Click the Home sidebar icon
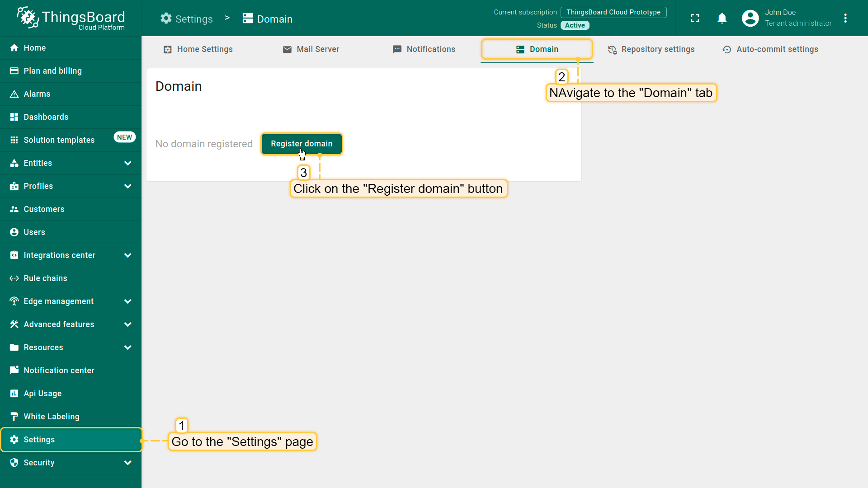Image resolution: width=868 pixels, height=488 pixels. pos(14,48)
